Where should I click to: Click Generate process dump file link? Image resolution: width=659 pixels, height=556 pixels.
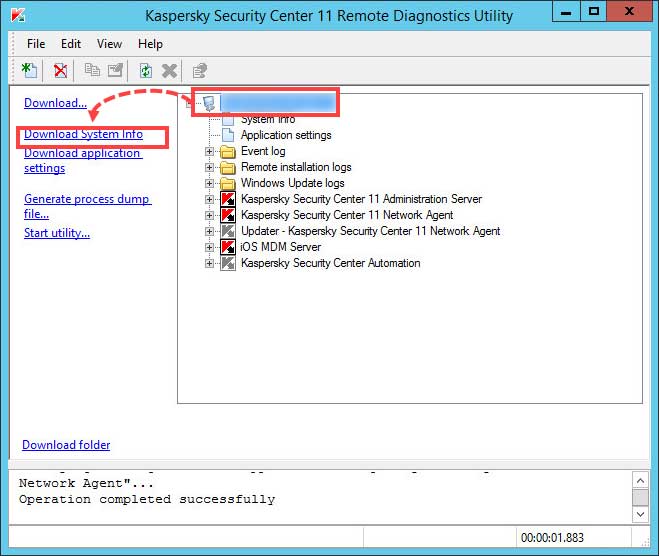[x=87, y=206]
